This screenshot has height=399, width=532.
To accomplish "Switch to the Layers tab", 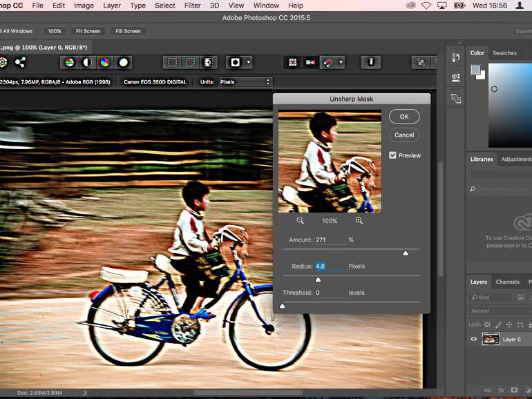I will (x=478, y=282).
